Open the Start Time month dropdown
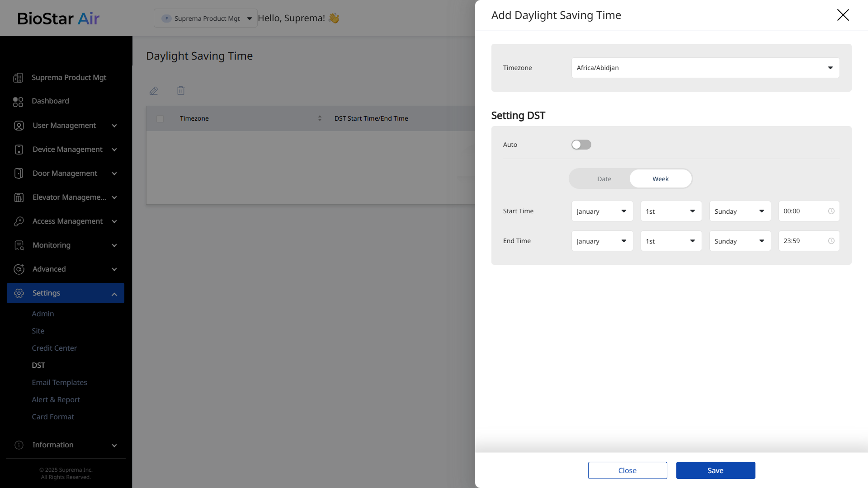 point(602,211)
